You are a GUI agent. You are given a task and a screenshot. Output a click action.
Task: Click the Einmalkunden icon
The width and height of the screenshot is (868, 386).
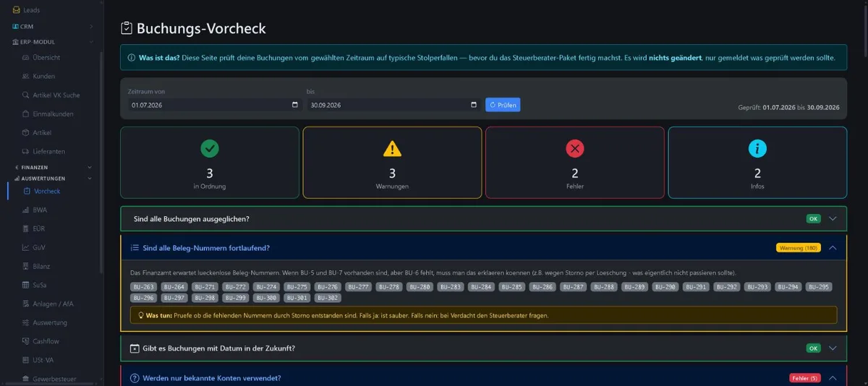[x=26, y=114]
